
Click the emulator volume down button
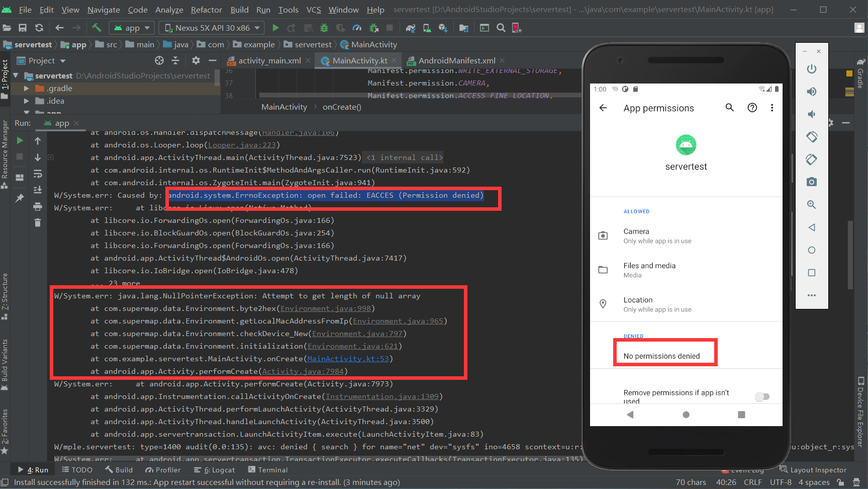click(811, 114)
